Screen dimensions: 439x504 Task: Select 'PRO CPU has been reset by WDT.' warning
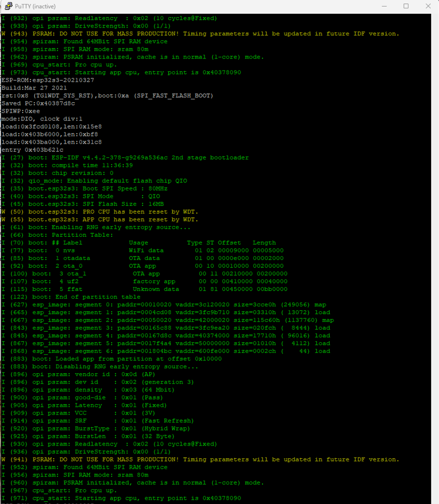click(x=140, y=211)
